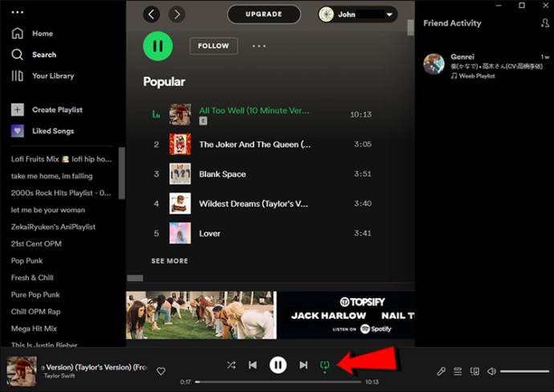Skip to next track
Screen dimensions: 554x392
click(x=303, y=365)
